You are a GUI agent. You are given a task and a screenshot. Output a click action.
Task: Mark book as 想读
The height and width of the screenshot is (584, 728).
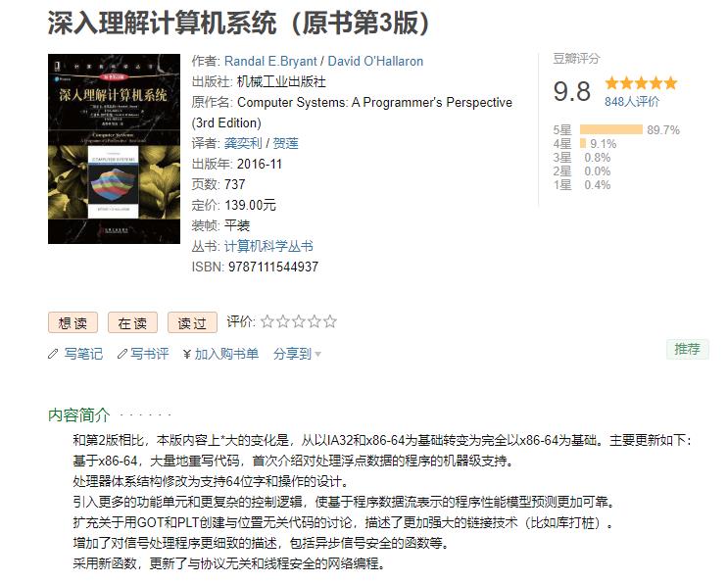[73, 322]
